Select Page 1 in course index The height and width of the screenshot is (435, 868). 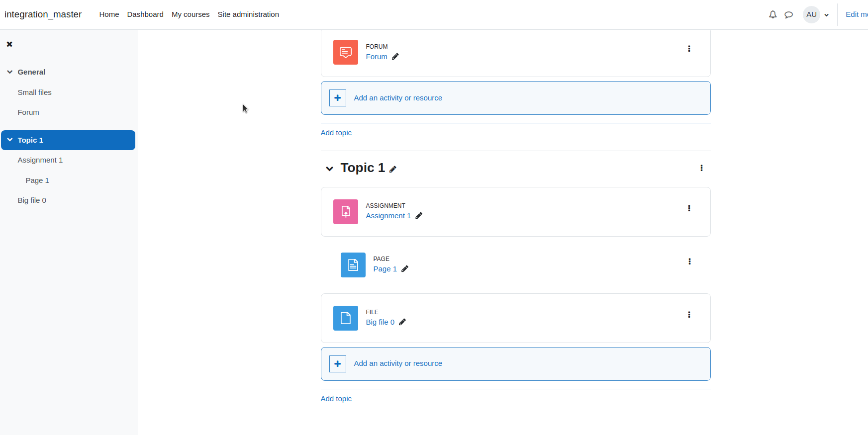click(37, 180)
